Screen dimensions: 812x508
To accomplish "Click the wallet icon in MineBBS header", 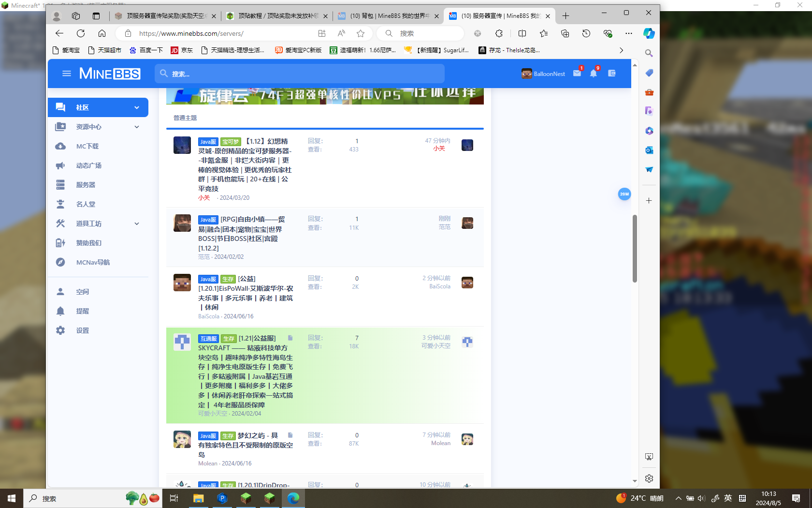I will click(612, 74).
